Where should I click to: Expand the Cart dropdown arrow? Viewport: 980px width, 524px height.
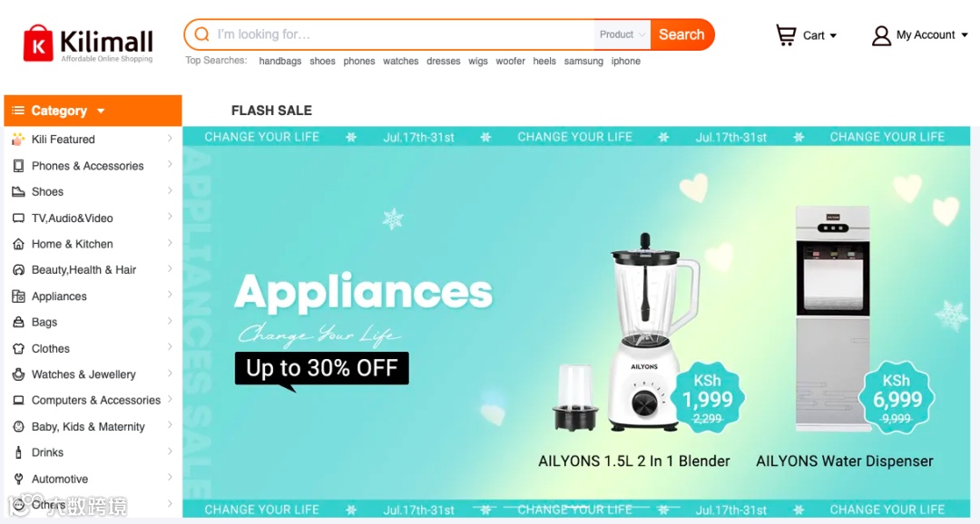click(x=833, y=36)
